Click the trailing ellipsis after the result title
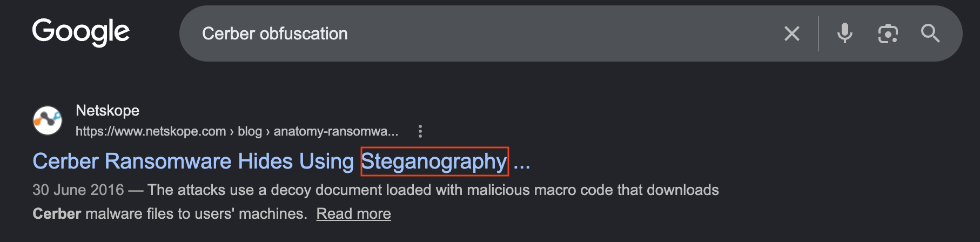 click(x=522, y=162)
